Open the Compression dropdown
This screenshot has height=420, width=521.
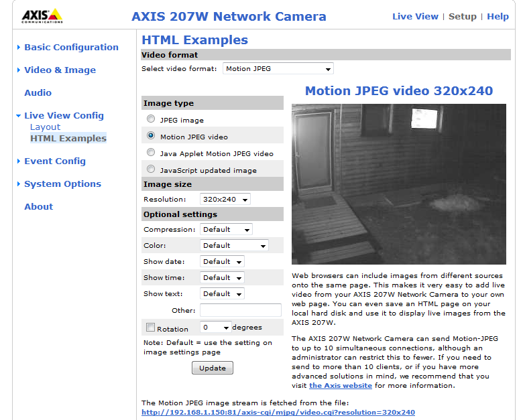click(226, 229)
